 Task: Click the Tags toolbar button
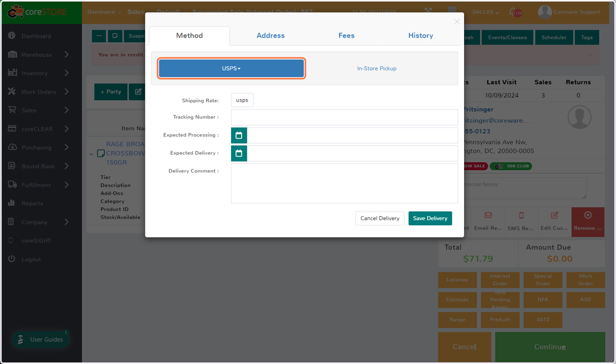tap(587, 37)
